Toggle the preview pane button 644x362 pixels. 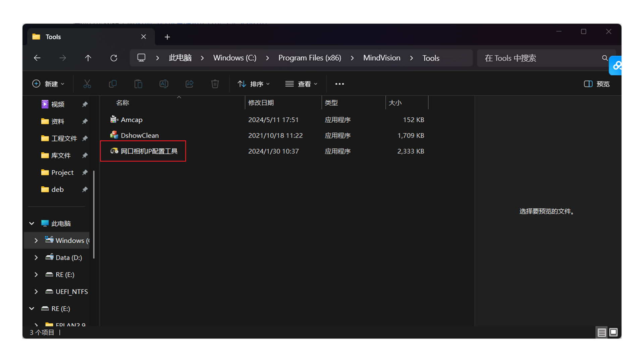tap(597, 84)
